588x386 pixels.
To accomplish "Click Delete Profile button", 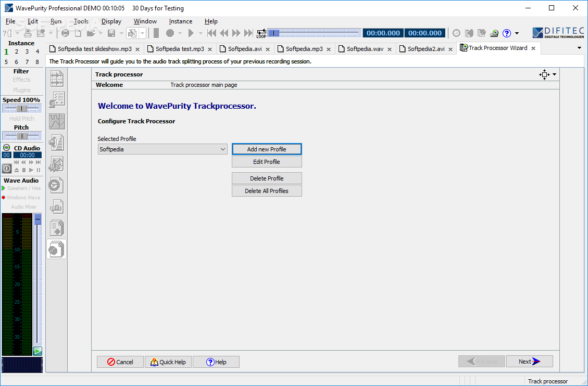I will pos(267,178).
